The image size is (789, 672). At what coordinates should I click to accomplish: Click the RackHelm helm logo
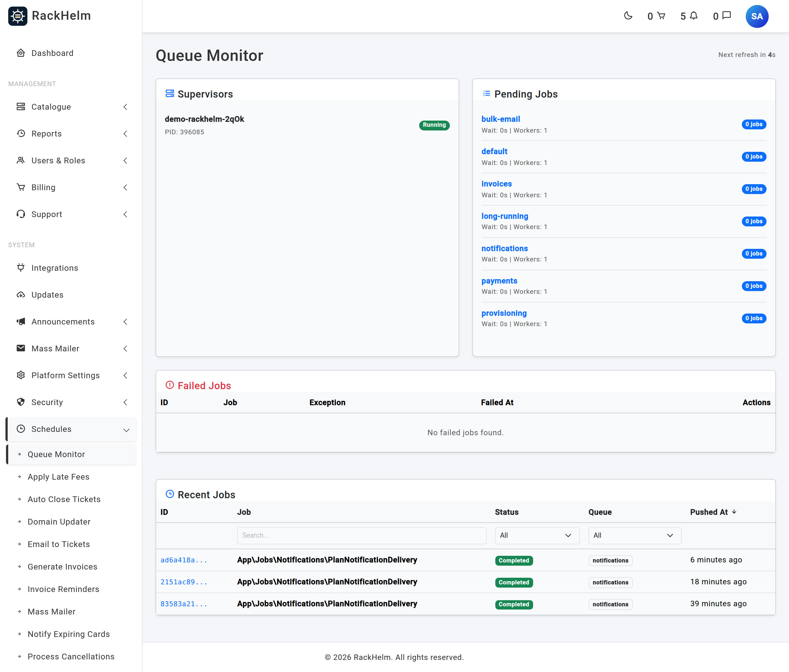pos(18,16)
